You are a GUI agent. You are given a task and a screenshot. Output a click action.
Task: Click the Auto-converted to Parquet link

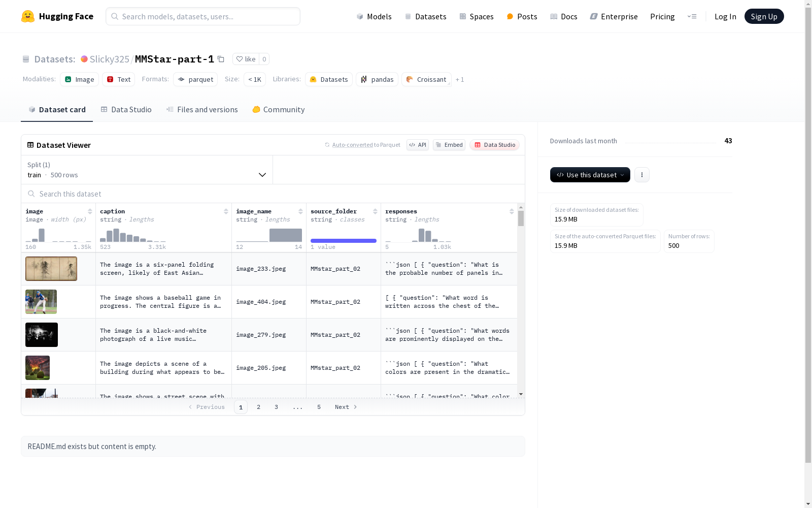(352, 145)
